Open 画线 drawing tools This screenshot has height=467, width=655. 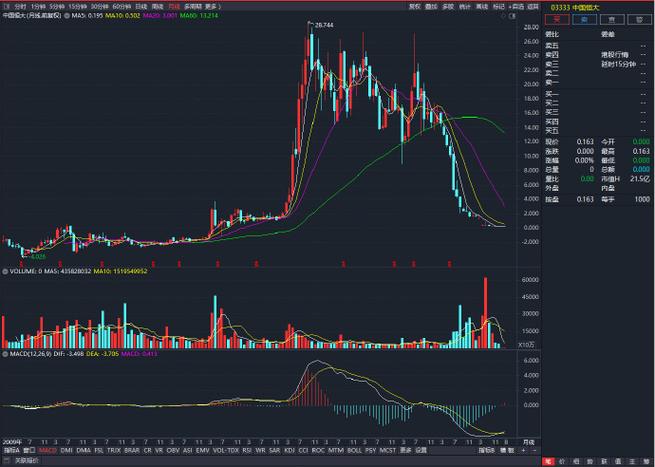[482, 7]
